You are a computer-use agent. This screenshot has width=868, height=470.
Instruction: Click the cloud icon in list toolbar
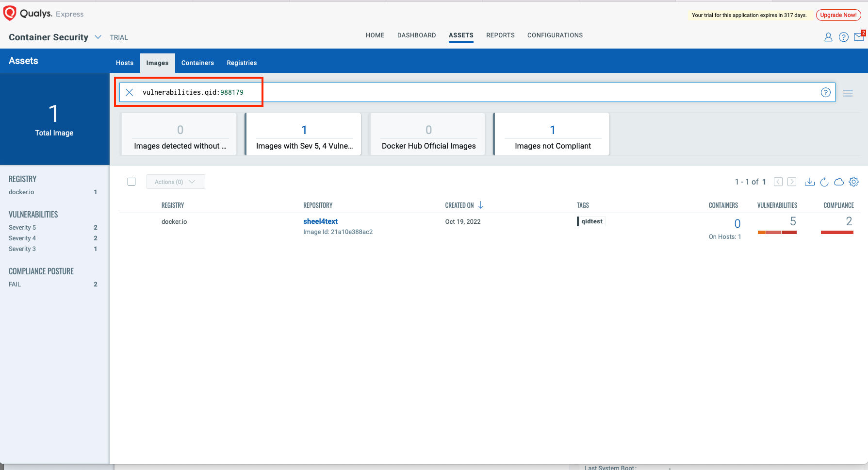[839, 182]
